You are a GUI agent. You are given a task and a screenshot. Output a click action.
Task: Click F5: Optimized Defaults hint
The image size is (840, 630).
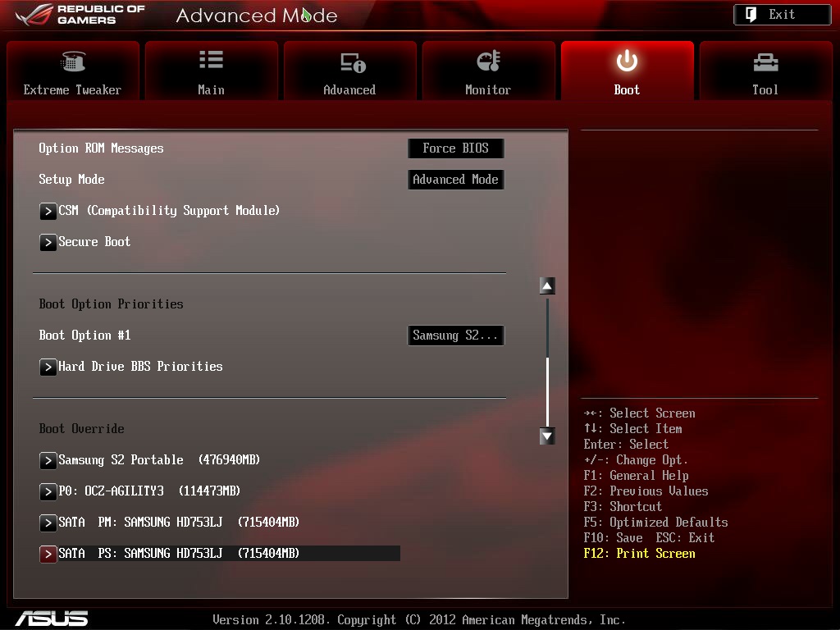[x=655, y=523]
